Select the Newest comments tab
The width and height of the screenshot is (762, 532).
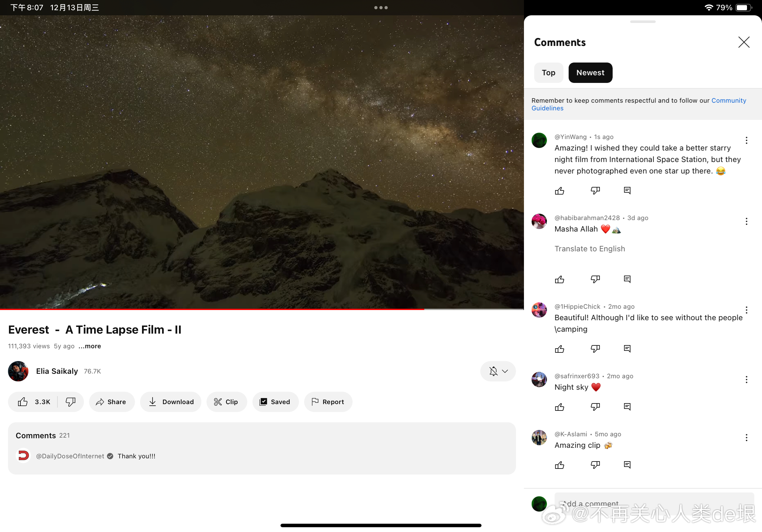click(x=590, y=73)
